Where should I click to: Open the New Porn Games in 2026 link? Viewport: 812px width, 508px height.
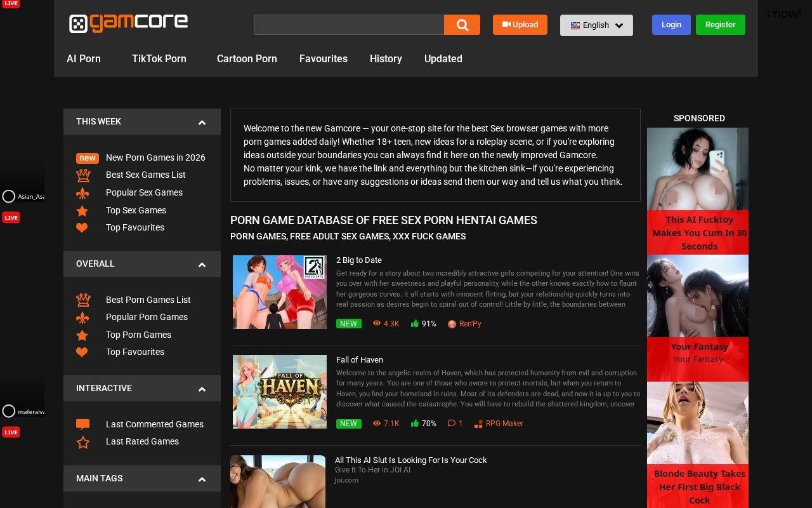pyautogui.click(x=155, y=157)
